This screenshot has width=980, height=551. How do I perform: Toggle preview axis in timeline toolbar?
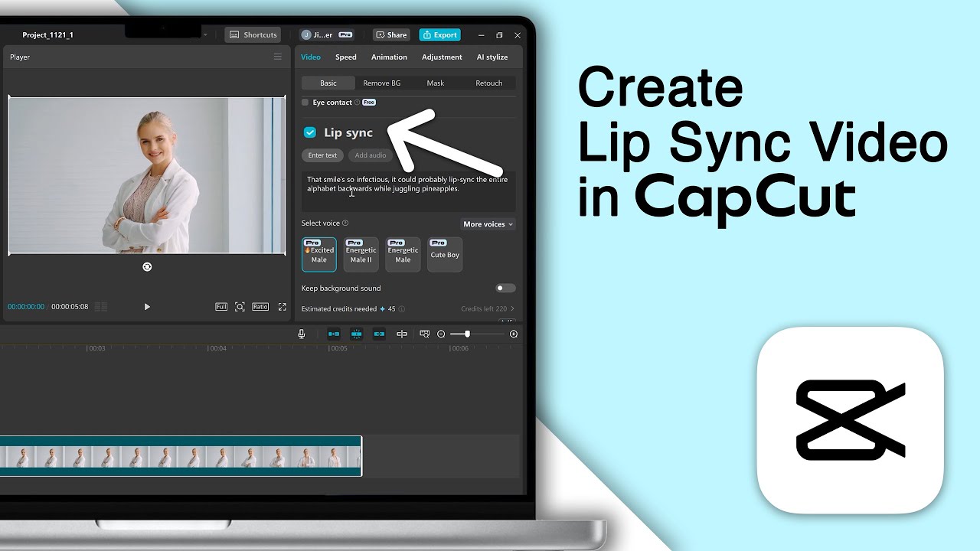[402, 334]
